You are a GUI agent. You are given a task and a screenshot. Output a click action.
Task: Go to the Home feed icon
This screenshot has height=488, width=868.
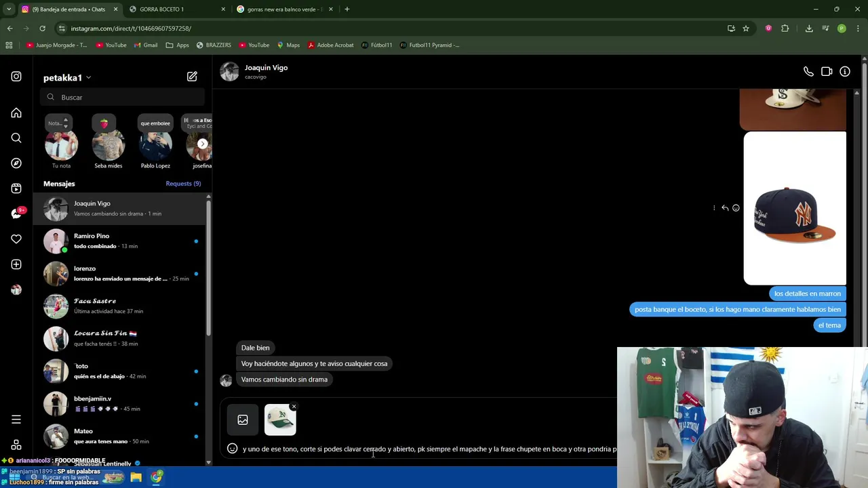[16, 113]
